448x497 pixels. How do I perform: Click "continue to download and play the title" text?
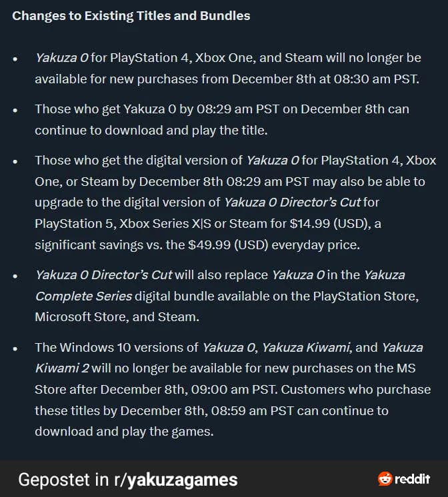click(x=151, y=130)
